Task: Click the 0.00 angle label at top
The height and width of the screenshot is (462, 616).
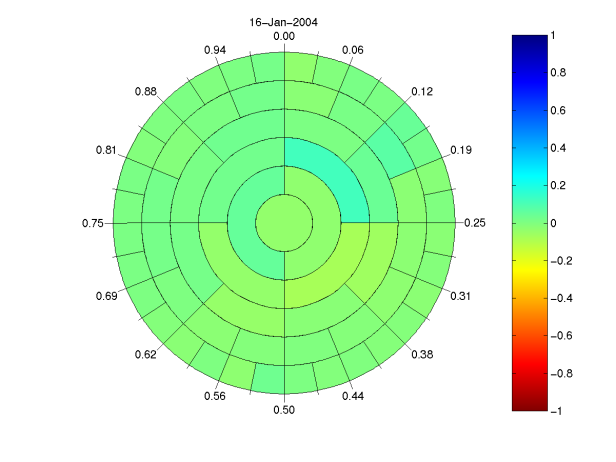Action: click(x=284, y=37)
